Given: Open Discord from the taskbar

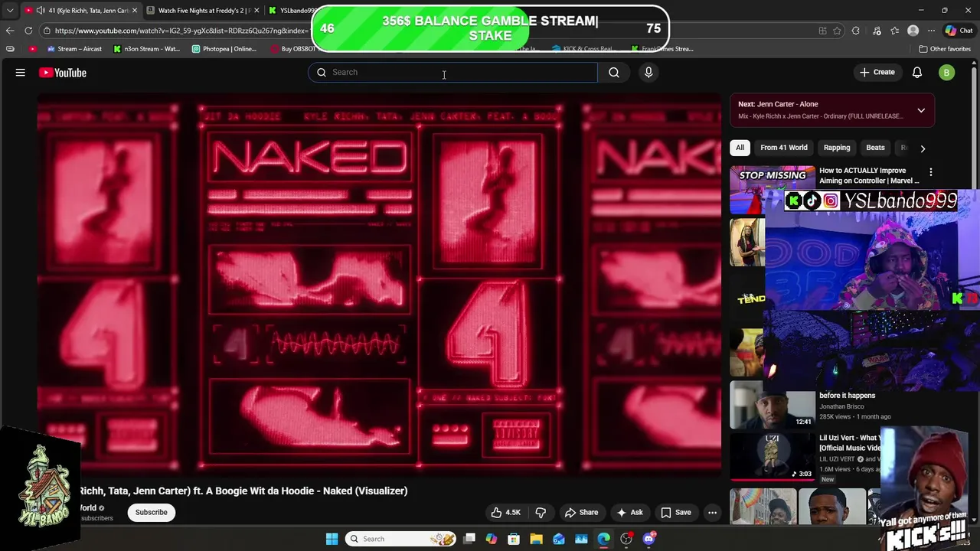Looking at the screenshot, I should click(x=648, y=539).
